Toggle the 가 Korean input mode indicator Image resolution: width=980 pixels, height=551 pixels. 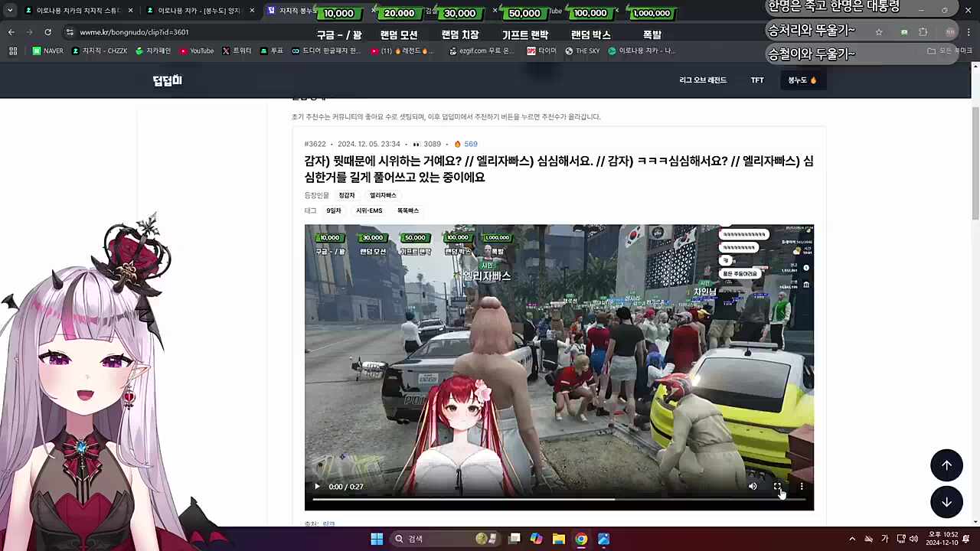884,539
